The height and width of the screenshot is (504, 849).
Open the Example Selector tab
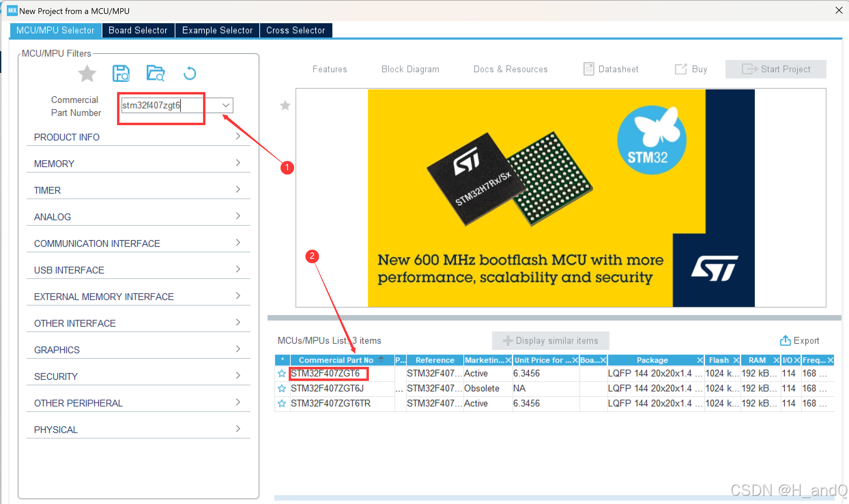pyautogui.click(x=217, y=30)
